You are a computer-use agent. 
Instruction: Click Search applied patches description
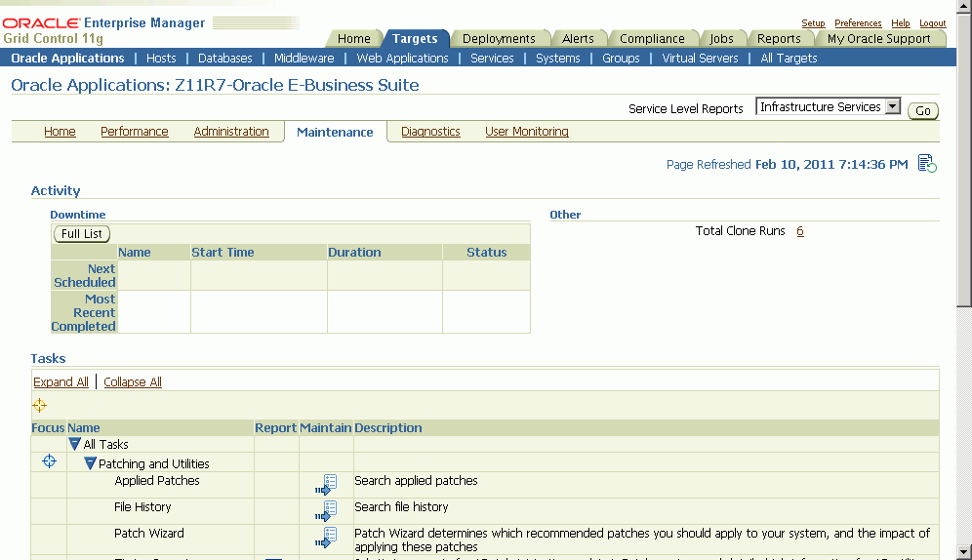coord(416,481)
